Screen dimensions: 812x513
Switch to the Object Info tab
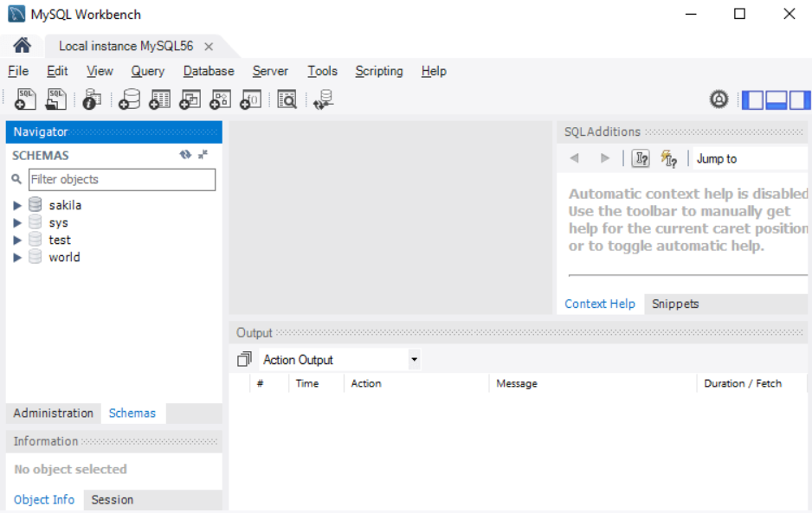(44, 499)
